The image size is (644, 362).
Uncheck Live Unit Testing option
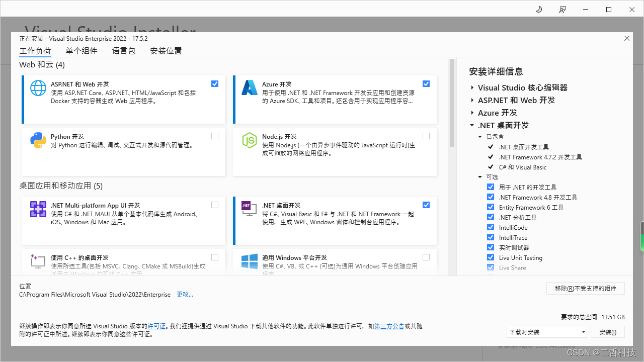tap(491, 257)
